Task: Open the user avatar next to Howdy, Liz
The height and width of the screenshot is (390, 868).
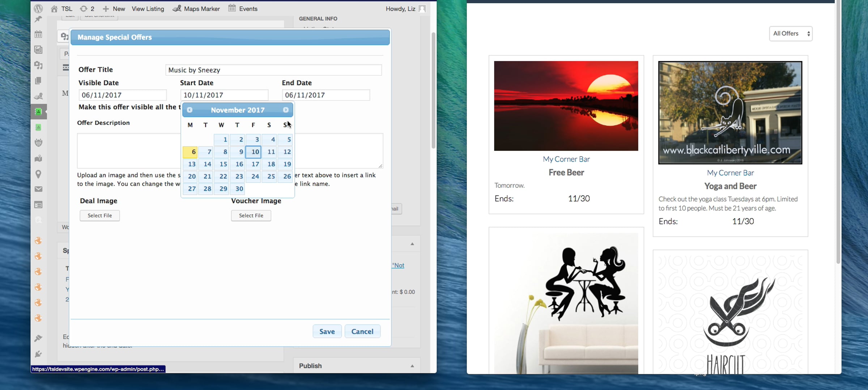Action: (422, 9)
